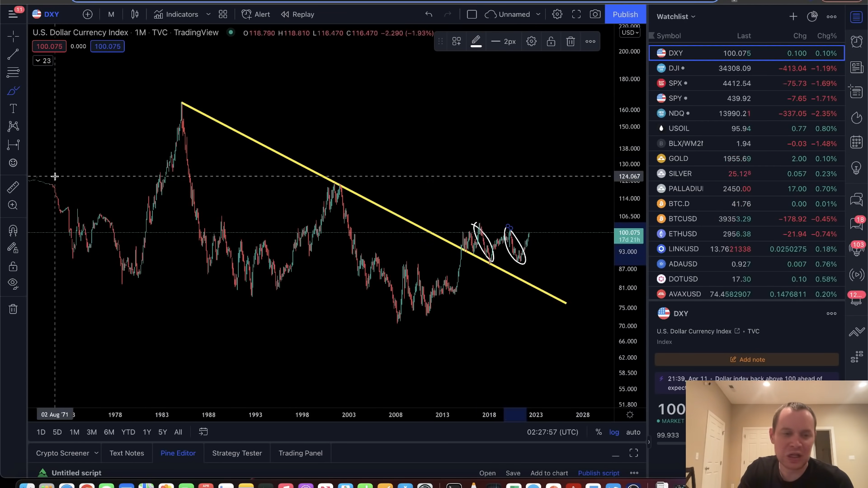The width and height of the screenshot is (868, 488).
Task: Open the emoji icons tool
Action: pos(13,163)
